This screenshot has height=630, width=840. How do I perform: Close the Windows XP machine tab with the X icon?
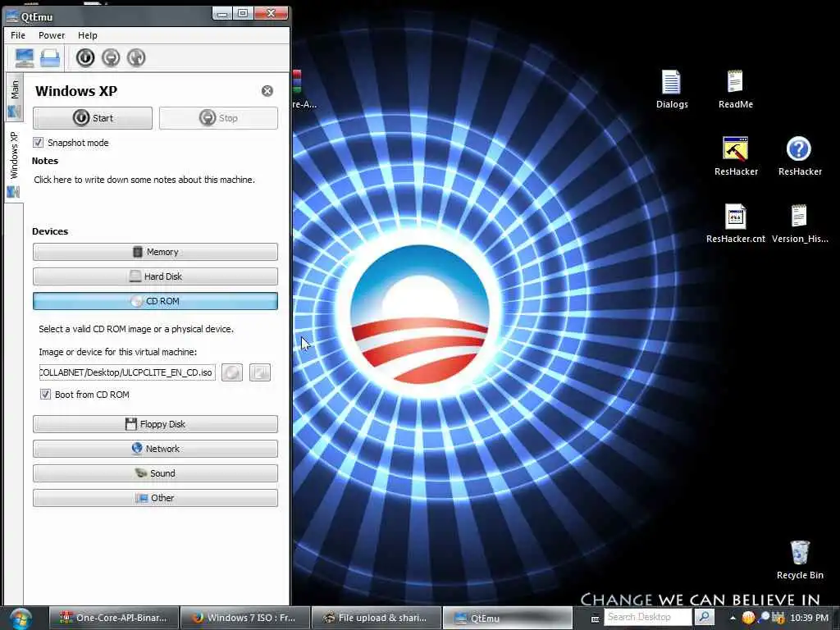[x=267, y=91]
